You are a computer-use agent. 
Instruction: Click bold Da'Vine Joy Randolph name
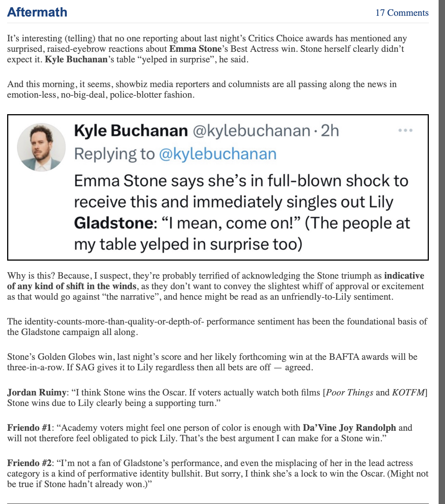coord(349,428)
